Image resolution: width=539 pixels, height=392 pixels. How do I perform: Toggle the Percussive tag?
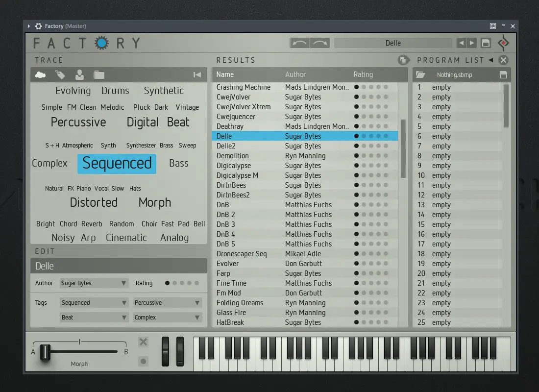pyautogui.click(x=78, y=122)
